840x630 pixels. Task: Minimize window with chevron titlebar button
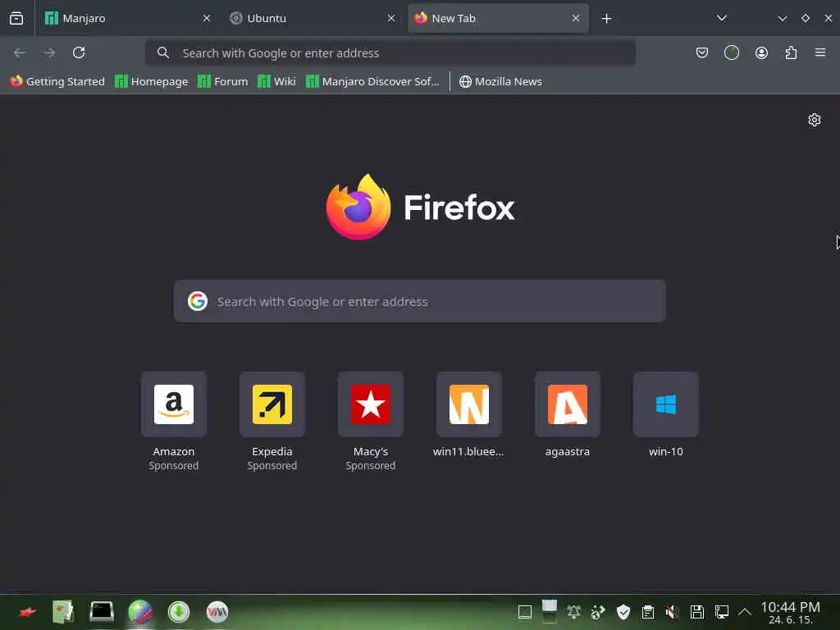coord(782,18)
